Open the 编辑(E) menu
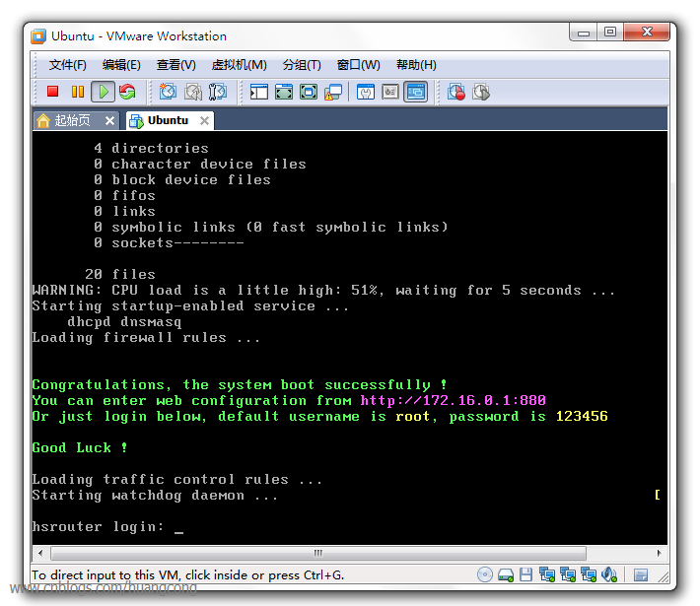 [x=121, y=65]
